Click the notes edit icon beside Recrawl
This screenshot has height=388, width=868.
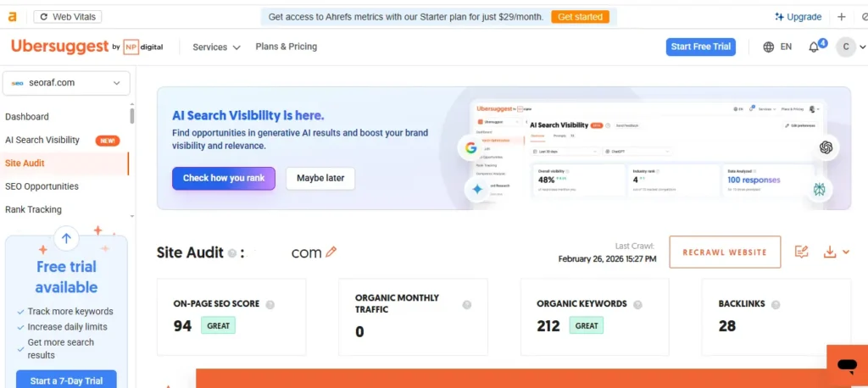(x=802, y=252)
